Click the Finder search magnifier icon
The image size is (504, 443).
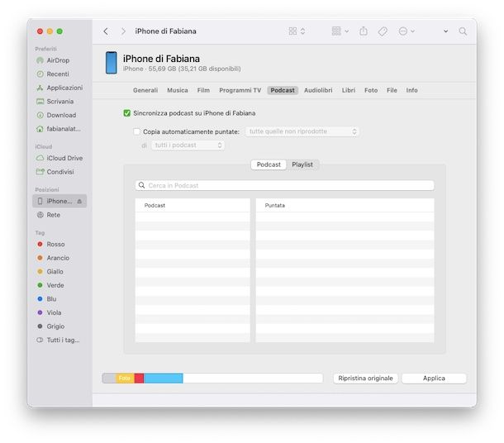click(463, 31)
